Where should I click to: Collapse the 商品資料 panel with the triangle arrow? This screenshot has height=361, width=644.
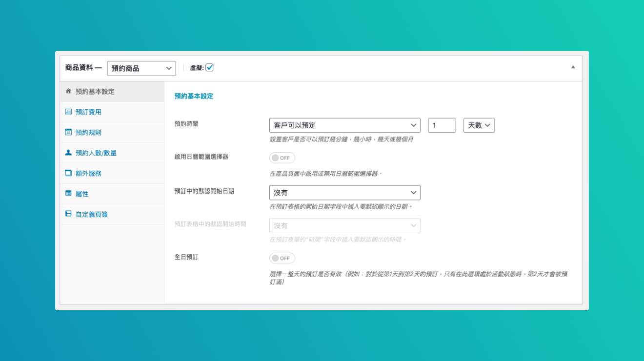pos(573,67)
